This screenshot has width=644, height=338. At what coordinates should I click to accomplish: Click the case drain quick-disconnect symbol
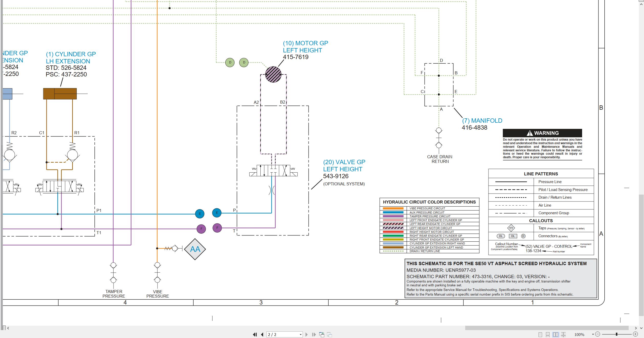tap(439, 138)
